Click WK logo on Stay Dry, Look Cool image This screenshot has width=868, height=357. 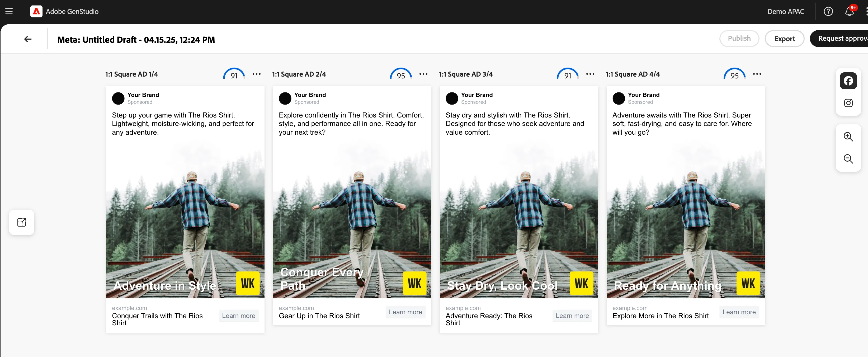[x=581, y=284]
